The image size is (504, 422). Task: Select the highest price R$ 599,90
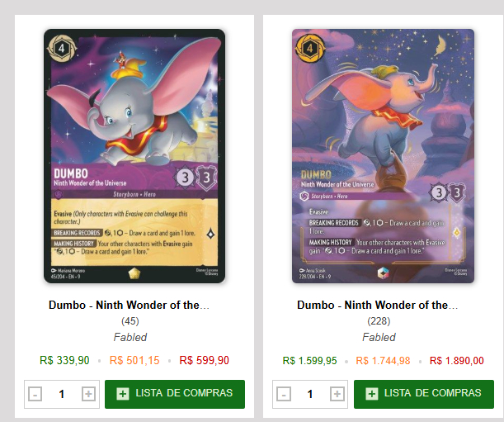click(x=204, y=360)
